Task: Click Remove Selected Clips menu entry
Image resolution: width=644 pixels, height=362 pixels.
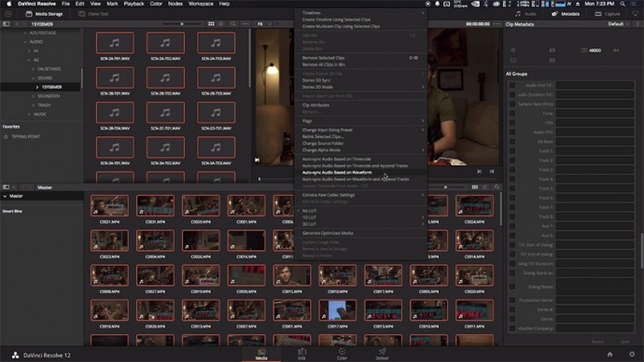Action: [x=360, y=58]
